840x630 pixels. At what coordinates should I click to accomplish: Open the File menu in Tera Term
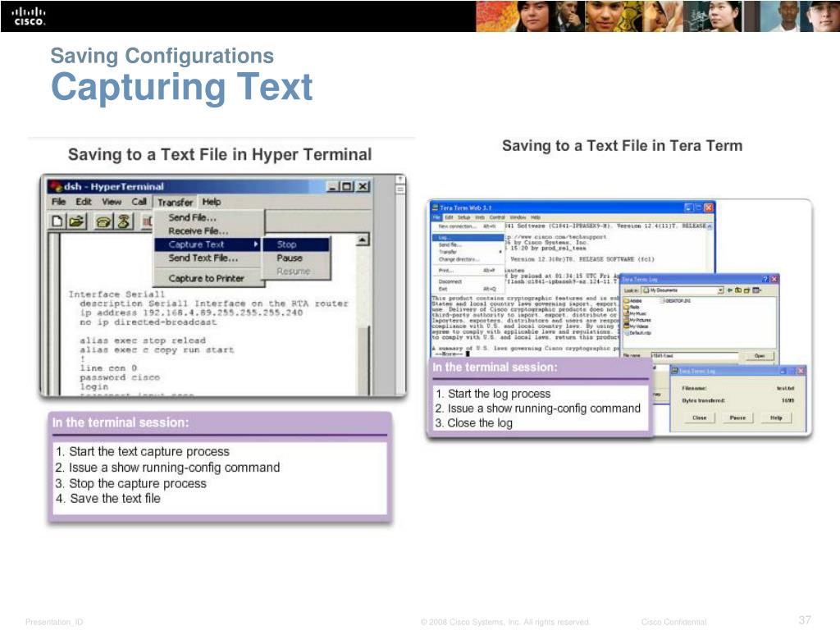(436, 217)
